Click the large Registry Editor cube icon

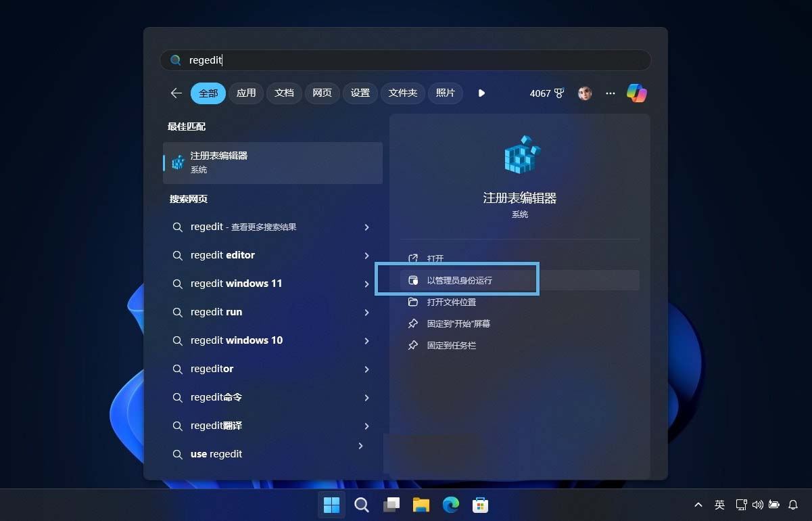tap(522, 154)
